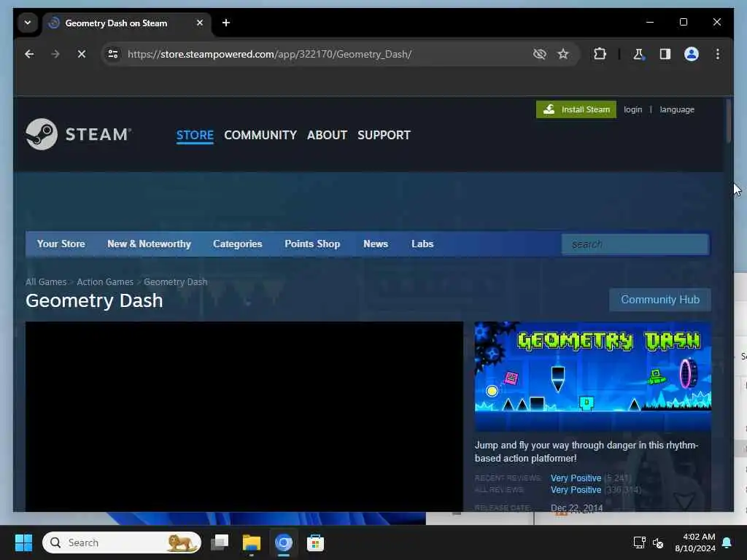Click the Steam logo in page header

click(79, 134)
